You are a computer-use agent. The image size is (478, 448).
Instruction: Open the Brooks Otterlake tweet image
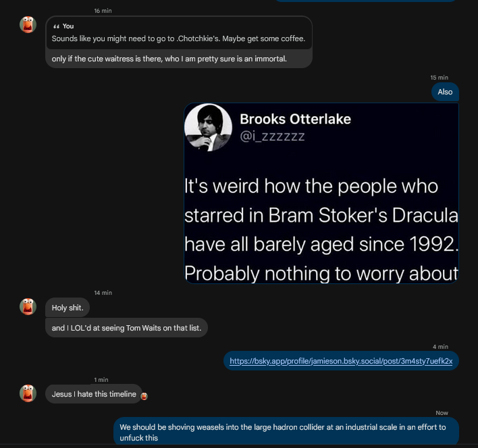click(321, 193)
